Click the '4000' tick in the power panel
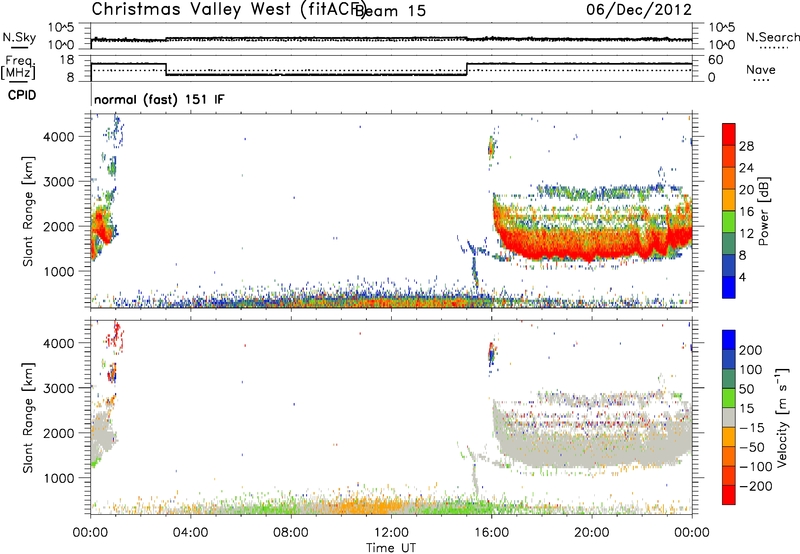The height and width of the screenshot is (554, 800). point(59,137)
